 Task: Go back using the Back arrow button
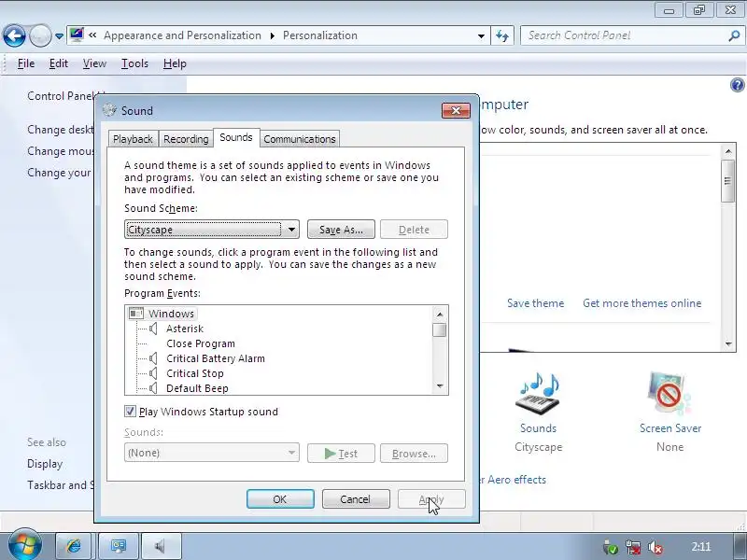click(14, 35)
